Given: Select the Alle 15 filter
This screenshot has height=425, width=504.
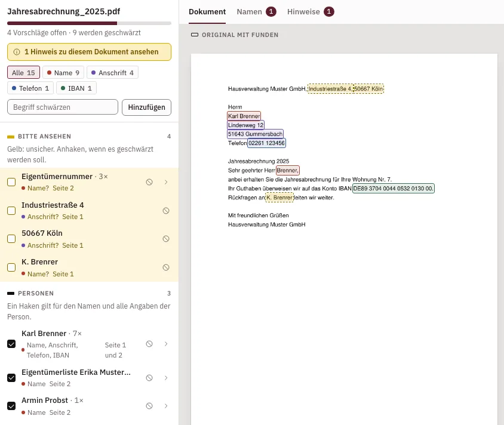Looking at the screenshot, I should [23, 73].
